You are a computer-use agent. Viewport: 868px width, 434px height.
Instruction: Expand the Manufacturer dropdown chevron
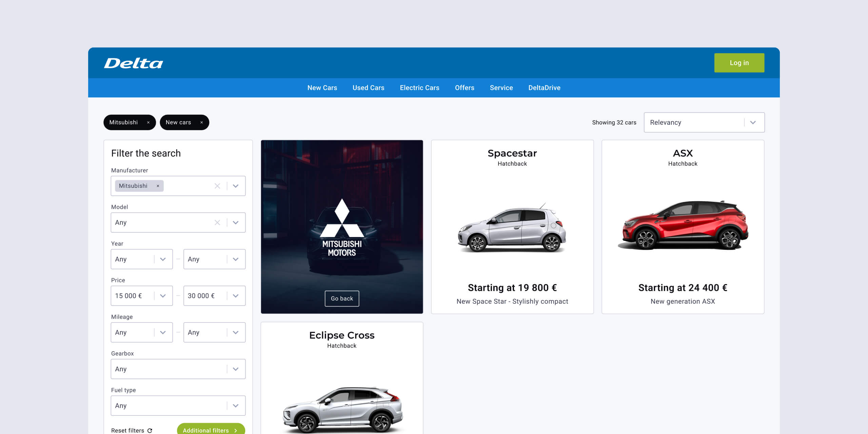(x=236, y=186)
